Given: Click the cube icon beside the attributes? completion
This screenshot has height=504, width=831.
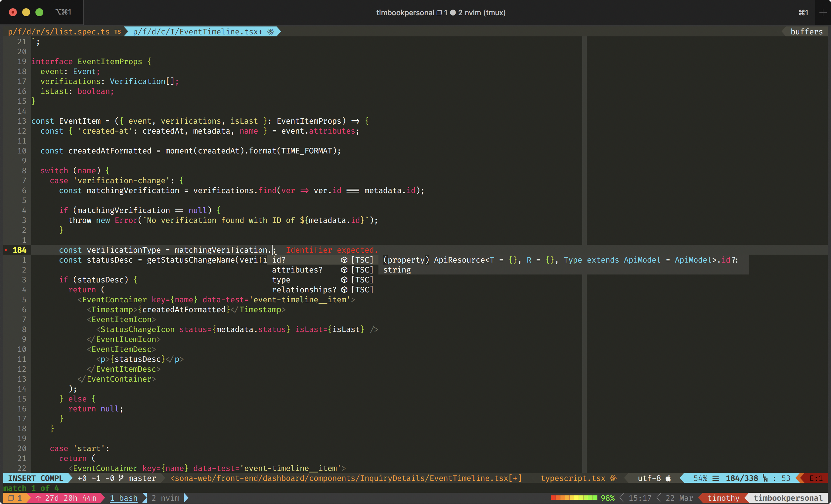Looking at the screenshot, I should [344, 270].
